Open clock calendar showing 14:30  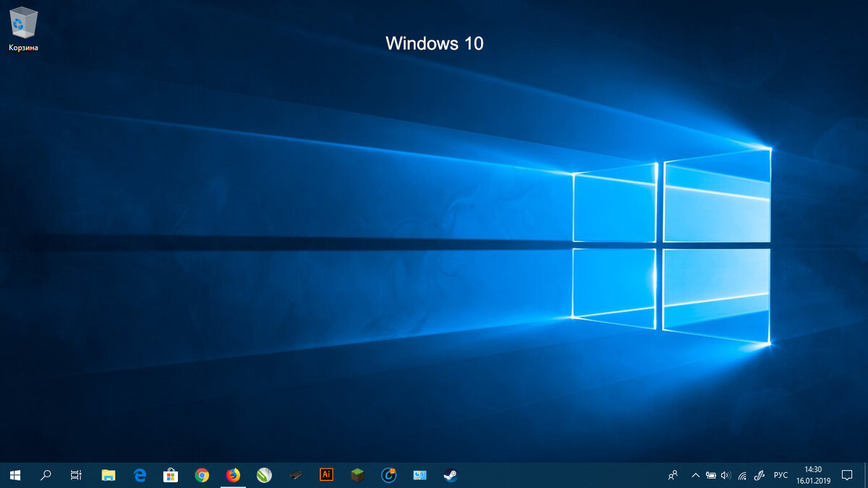click(814, 475)
